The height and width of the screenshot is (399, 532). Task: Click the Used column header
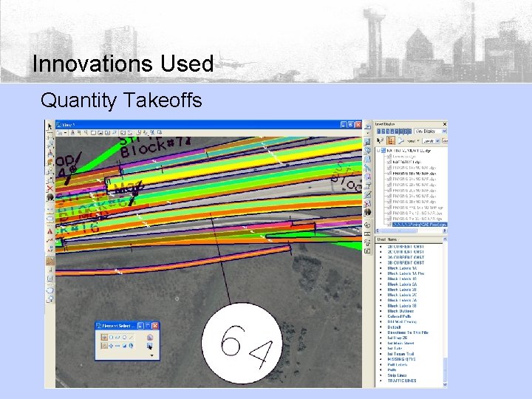pos(381,239)
